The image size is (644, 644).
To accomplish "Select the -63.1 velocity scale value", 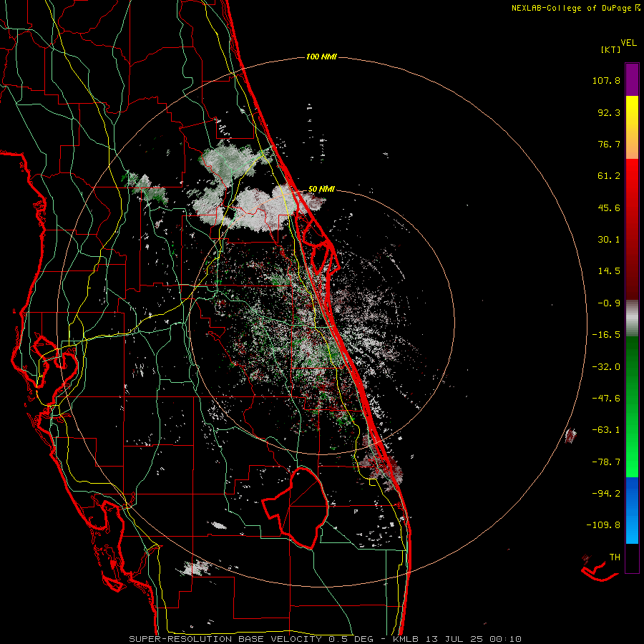I will 606,430.
